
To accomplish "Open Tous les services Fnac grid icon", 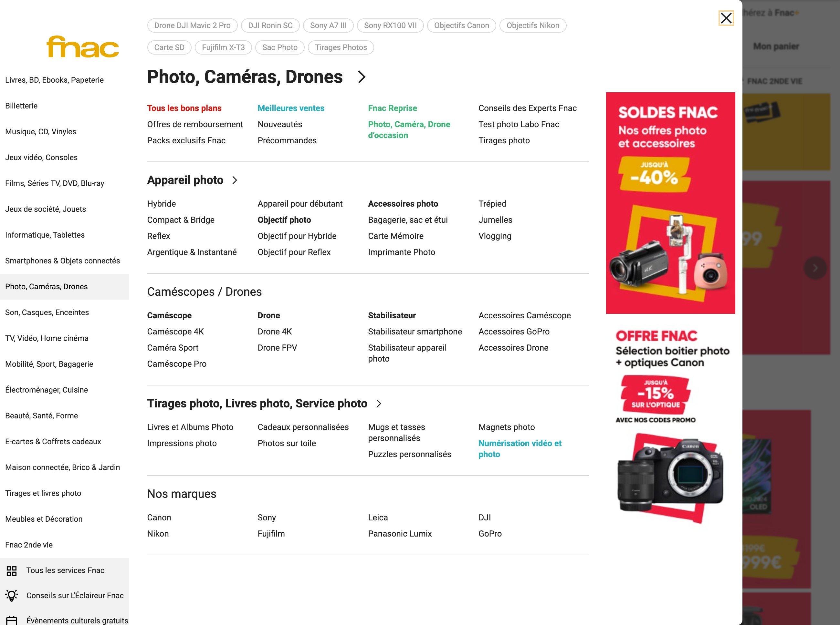I will pos(12,571).
